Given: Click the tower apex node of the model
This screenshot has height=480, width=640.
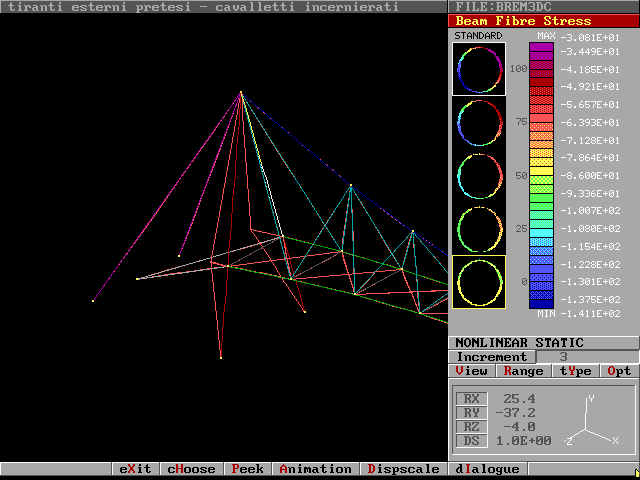Looking at the screenshot, I should tap(241, 92).
